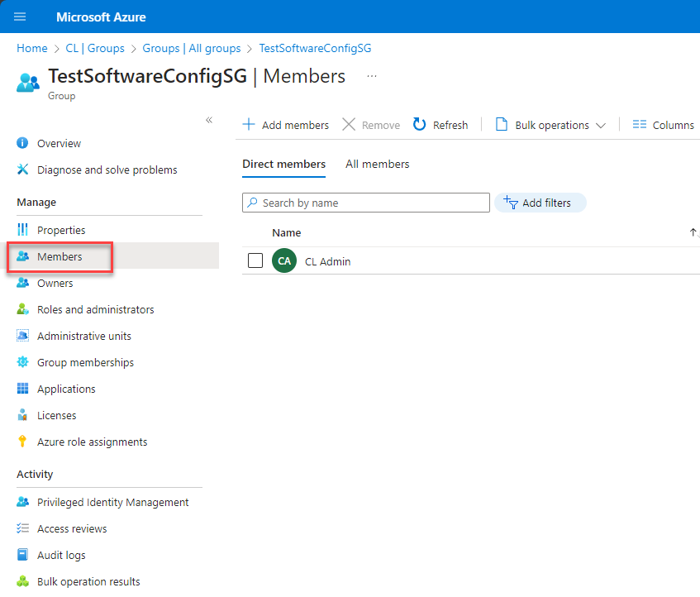Sort by Name using the arrow

pyautogui.click(x=693, y=232)
